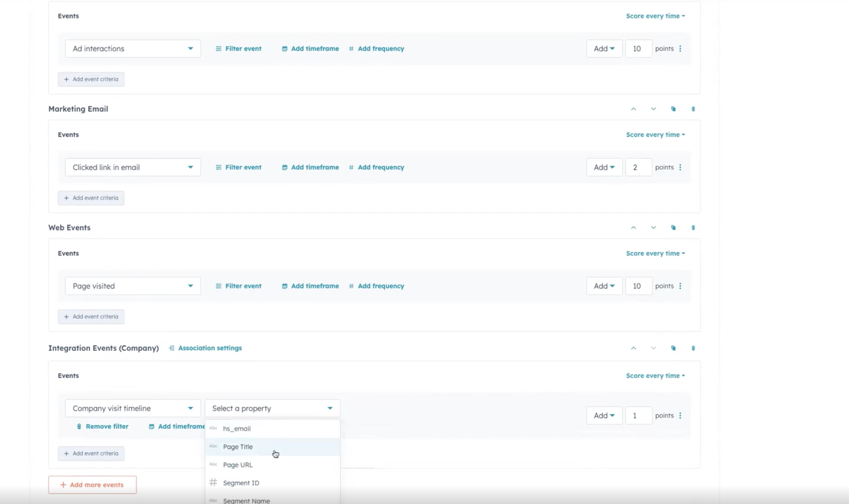The height and width of the screenshot is (504, 849).
Task: Delete the Web Events section
Action: pyautogui.click(x=693, y=227)
